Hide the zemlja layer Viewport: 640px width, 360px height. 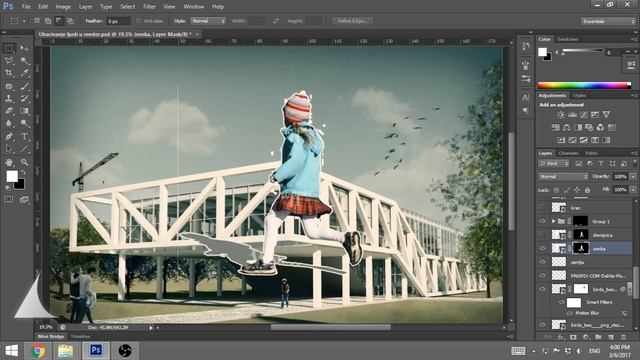pos(542,262)
